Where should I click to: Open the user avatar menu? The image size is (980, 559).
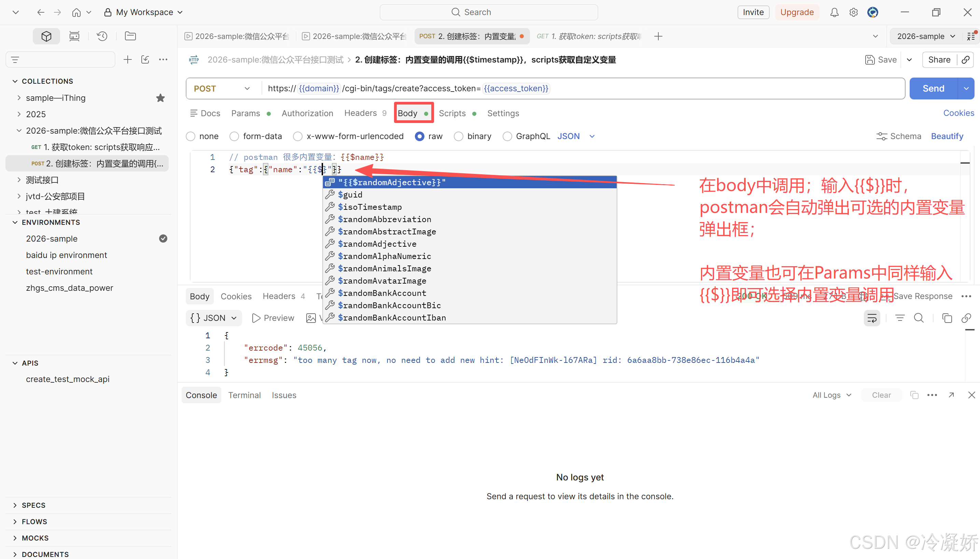873,12
